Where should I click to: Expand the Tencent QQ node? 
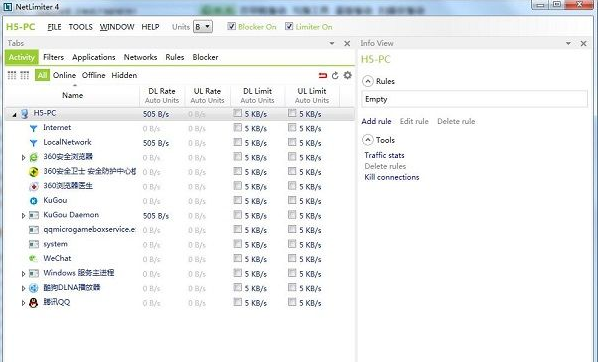click(x=23, y=303)
